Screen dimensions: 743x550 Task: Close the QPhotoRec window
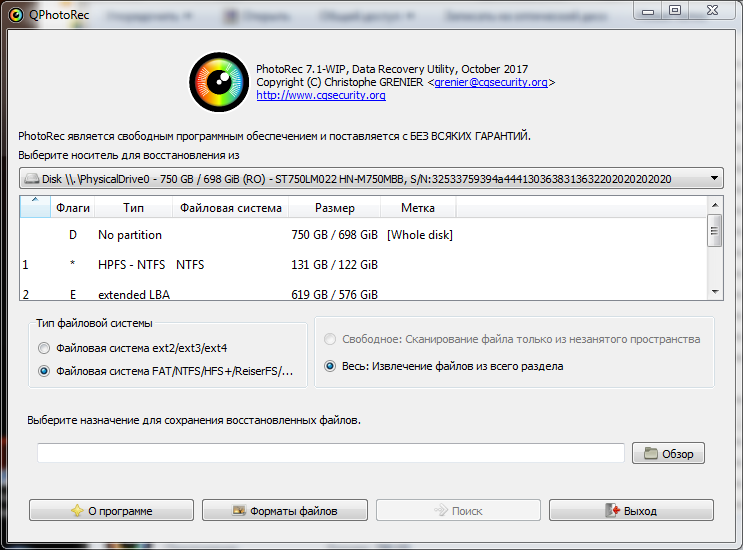(712, 10)
